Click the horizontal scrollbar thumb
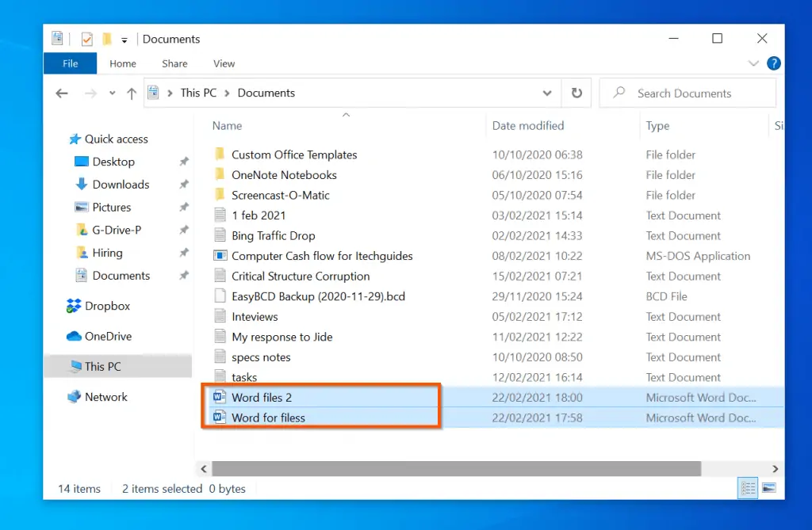 click(456, 468)
